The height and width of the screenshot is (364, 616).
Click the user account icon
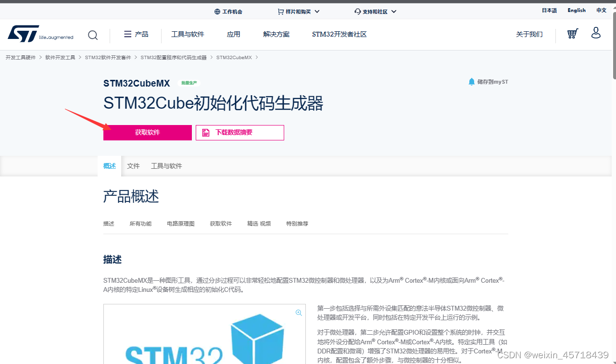coord(596,33)
